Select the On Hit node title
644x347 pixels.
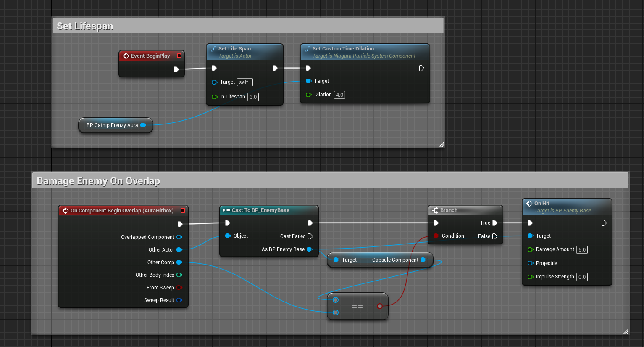click(541, 203)
